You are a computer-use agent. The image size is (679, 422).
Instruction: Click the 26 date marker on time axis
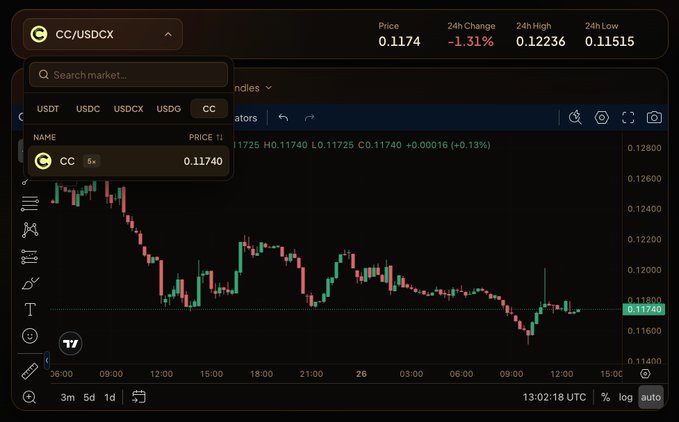(x=361, y=374)
